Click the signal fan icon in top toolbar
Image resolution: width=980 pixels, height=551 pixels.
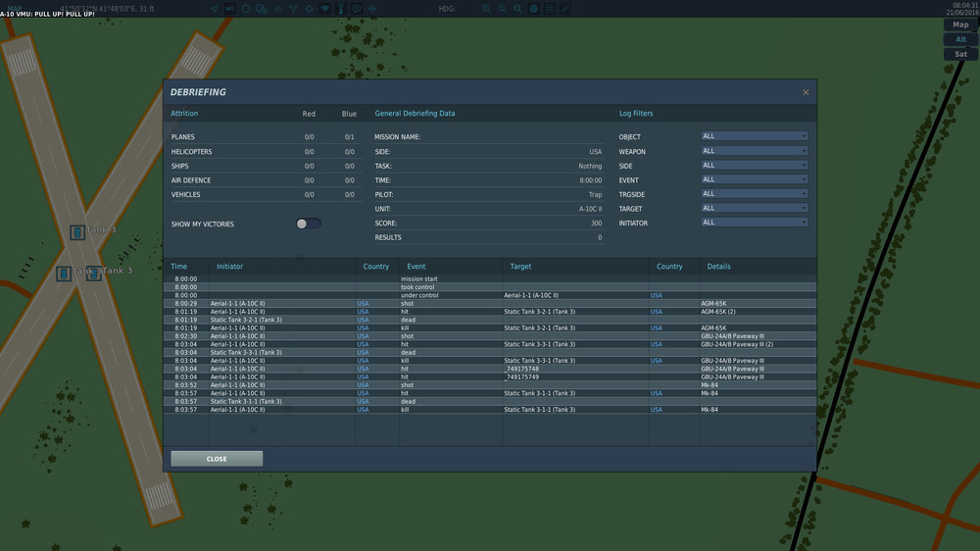point(325,9)
